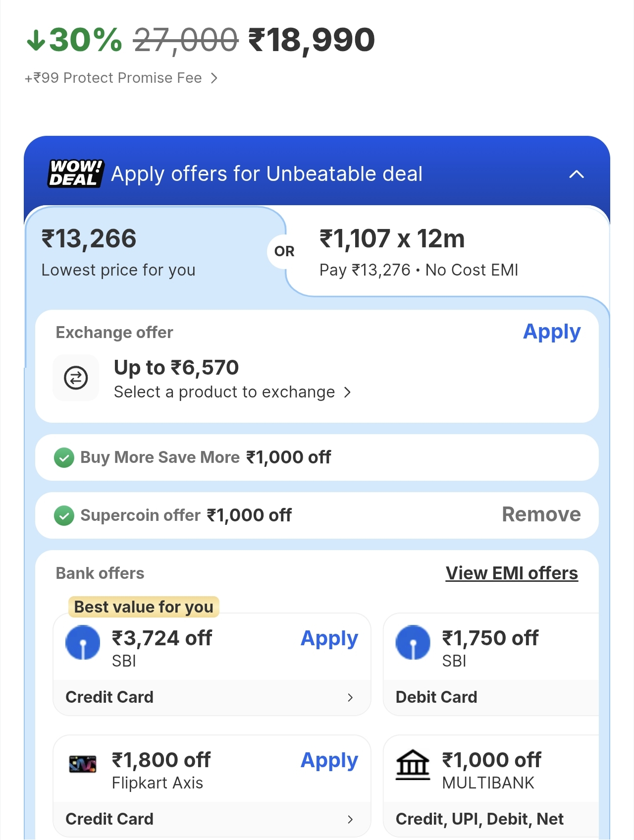Apply the Exchange offer
The width and height of the screenshot is (634, 840).
click(x=551, y=332)
